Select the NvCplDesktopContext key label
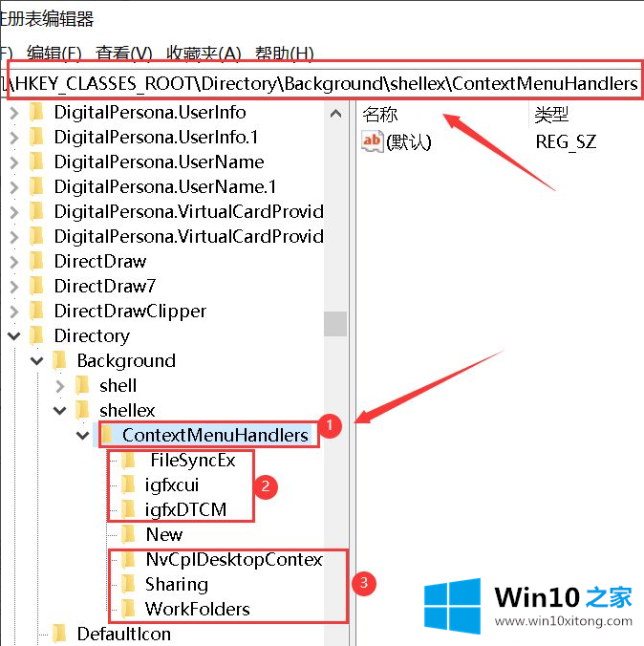 pos(234,560)
